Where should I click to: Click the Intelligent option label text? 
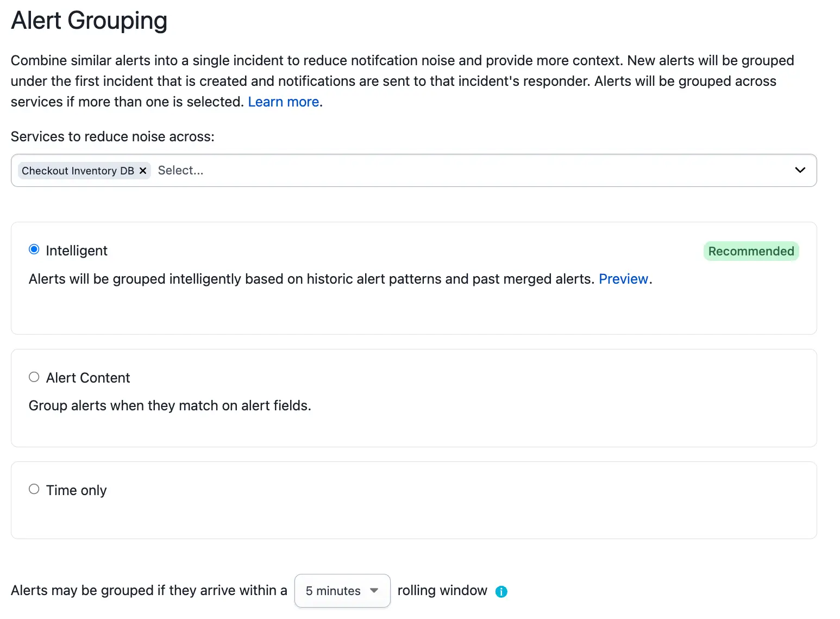(77, 251)
